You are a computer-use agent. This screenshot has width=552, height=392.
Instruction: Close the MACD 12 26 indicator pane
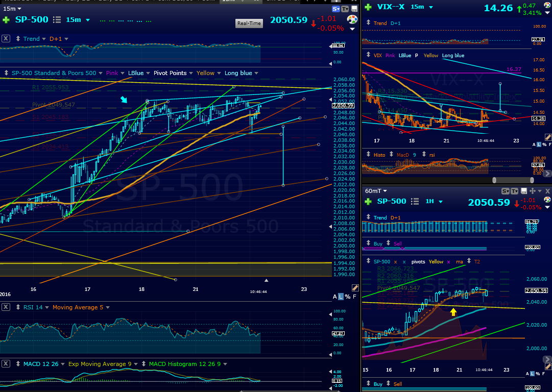click(6, 364)
